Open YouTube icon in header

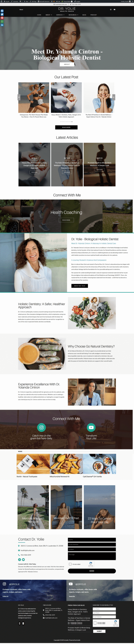tap(114, 10)
